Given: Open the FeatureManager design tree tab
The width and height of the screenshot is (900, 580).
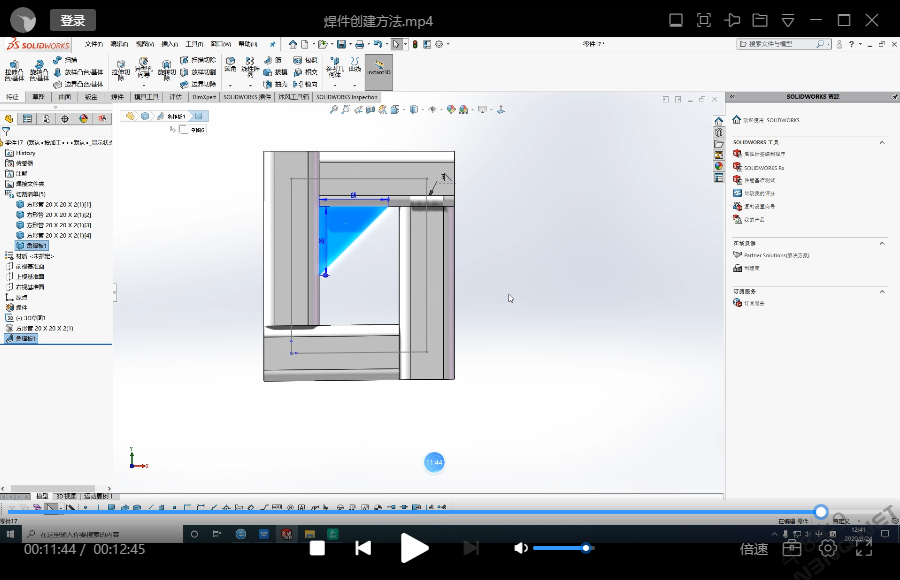Looking at the screenshot, I should pyautogui.click(x=9, y=118).
